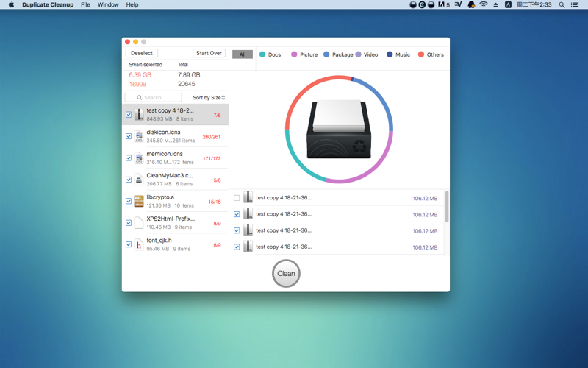Click the Wi-Fi icon in menu bar
Image resolution: width=588 pixels, height=368 pixels.
click(483, 4)
